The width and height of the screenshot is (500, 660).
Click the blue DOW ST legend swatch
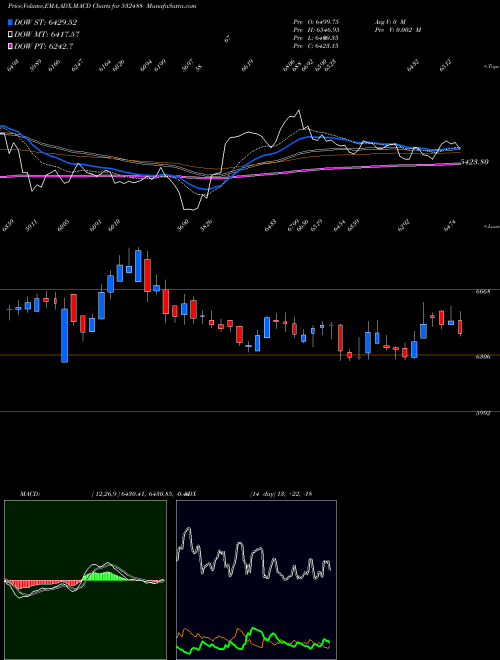[x=10, y=22]
